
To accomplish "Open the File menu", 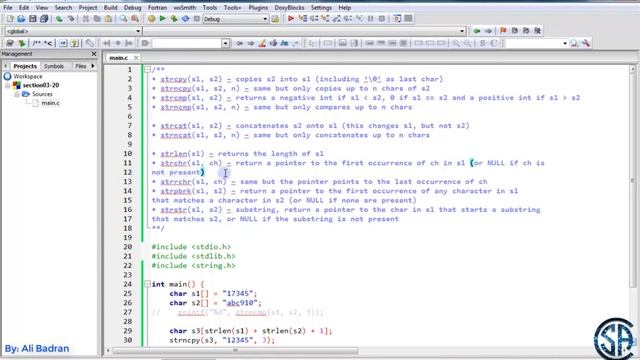I will click(8, 7).
